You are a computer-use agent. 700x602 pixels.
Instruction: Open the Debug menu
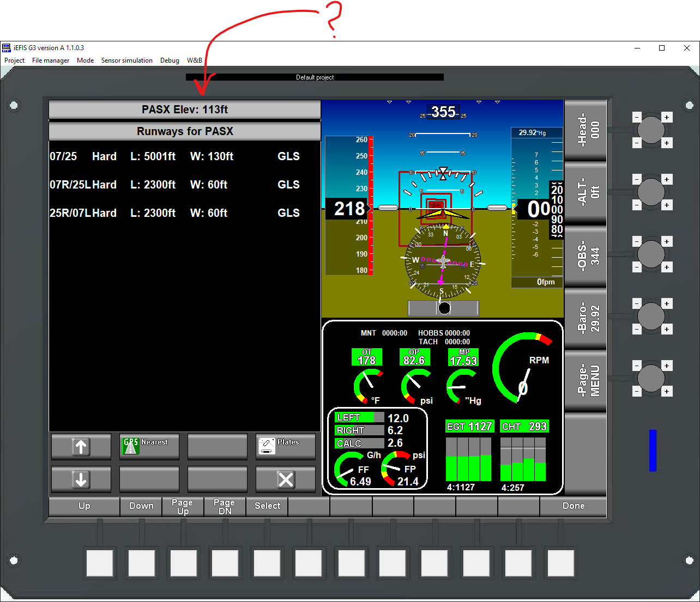coord(170,60)
